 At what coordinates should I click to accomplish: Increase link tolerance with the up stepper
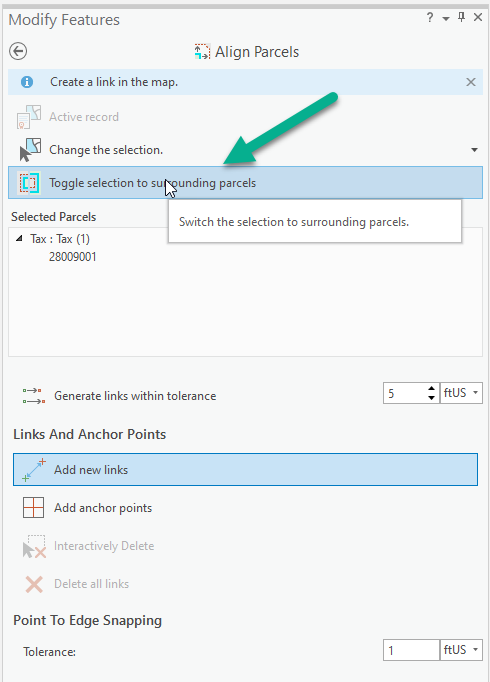(431, 389)
